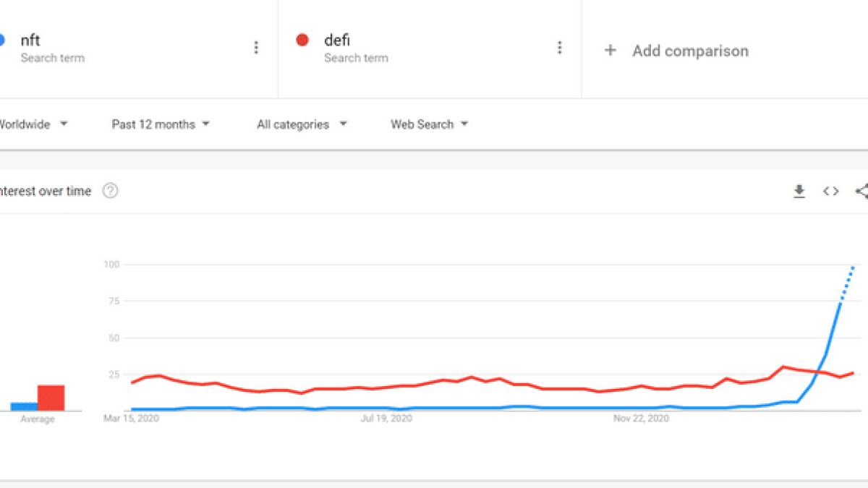Open the nft term options menu
Viewport: 868px width, 488px height.
click(x=256, y=48)
